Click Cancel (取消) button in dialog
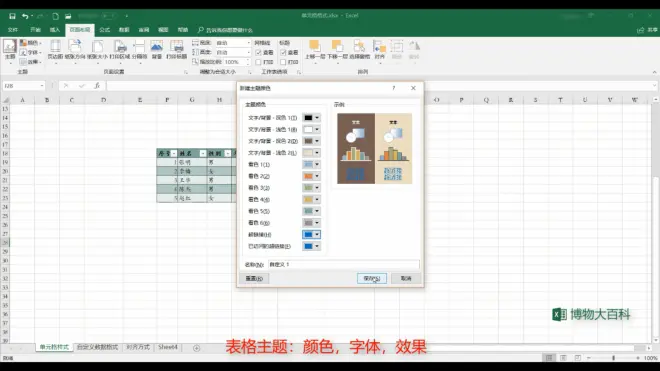 click(406, 278)
